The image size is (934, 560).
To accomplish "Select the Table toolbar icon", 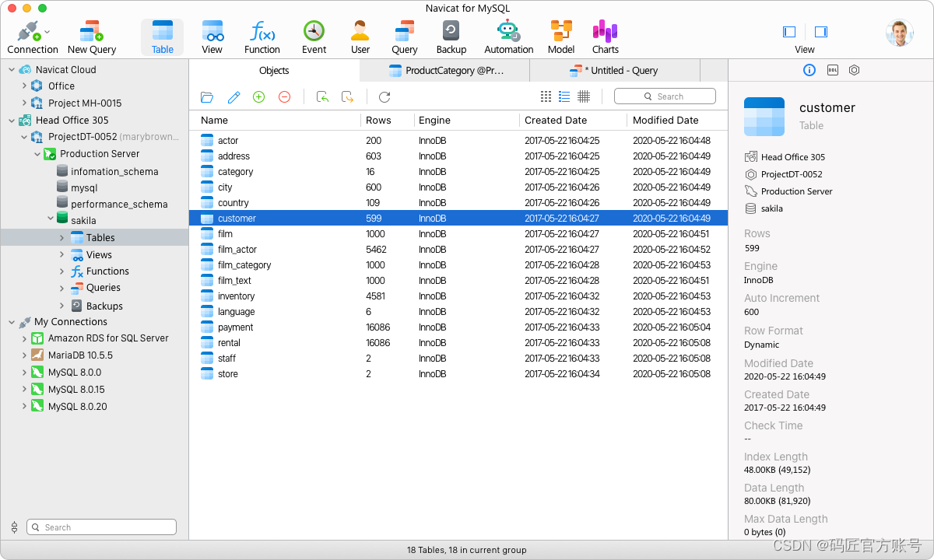I will pyautogui.click(x=163, y=37).
